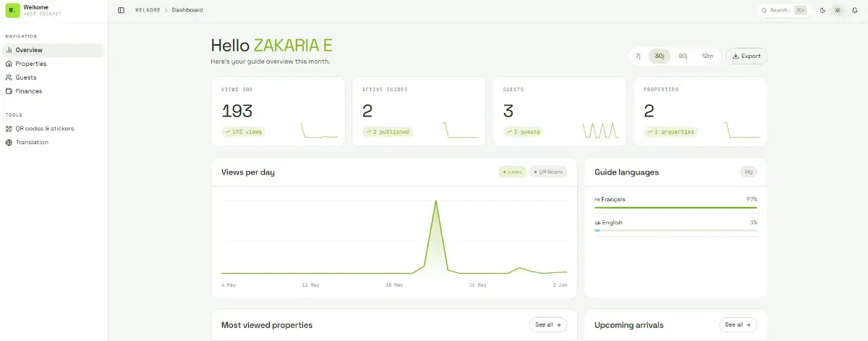Open Guests section

point(53,77)
